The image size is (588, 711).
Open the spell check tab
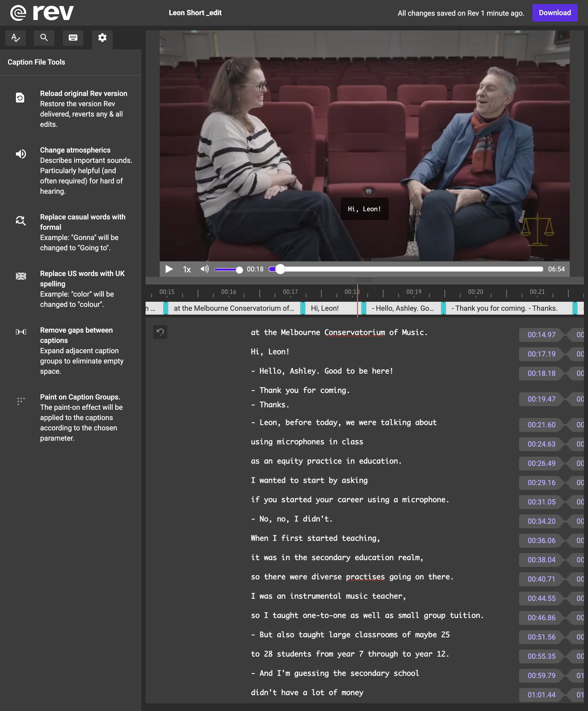click(15, 38)
